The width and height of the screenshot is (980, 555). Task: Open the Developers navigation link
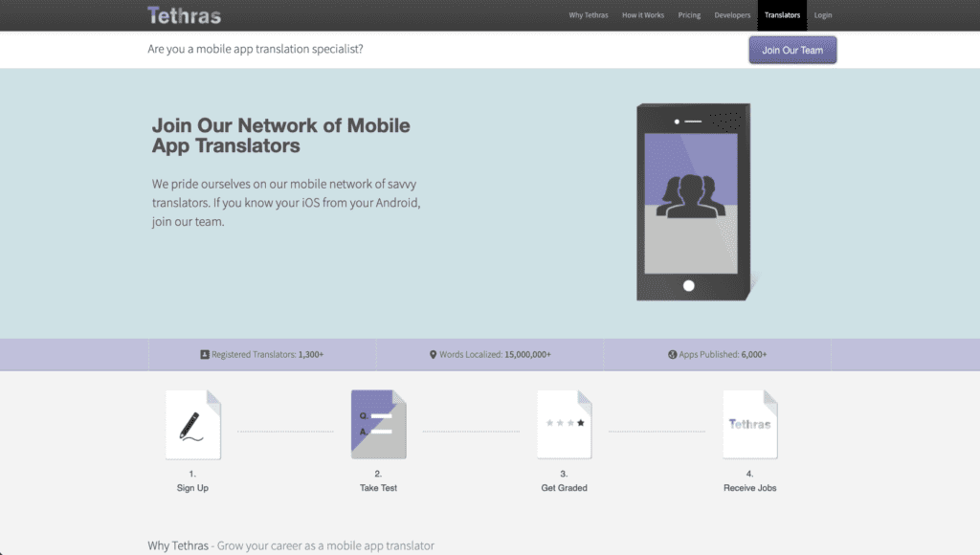pyautogui.click(x=732, y=15)
